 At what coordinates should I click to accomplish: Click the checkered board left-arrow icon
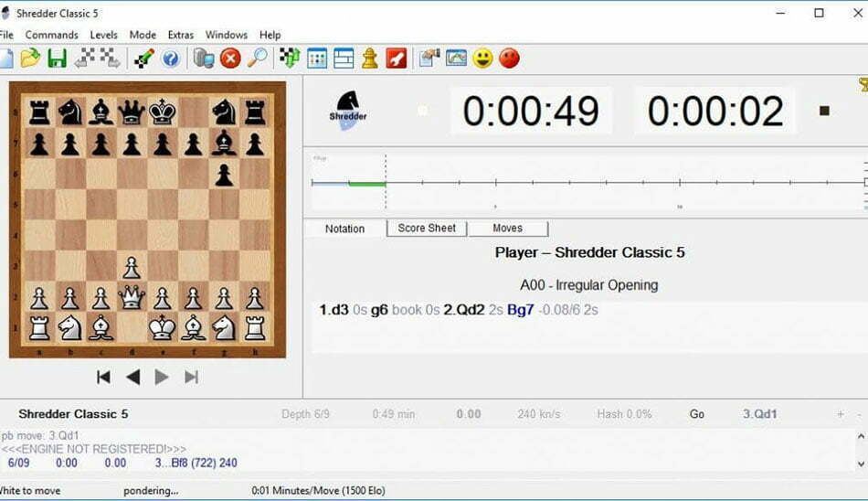[x=85, y=58]
